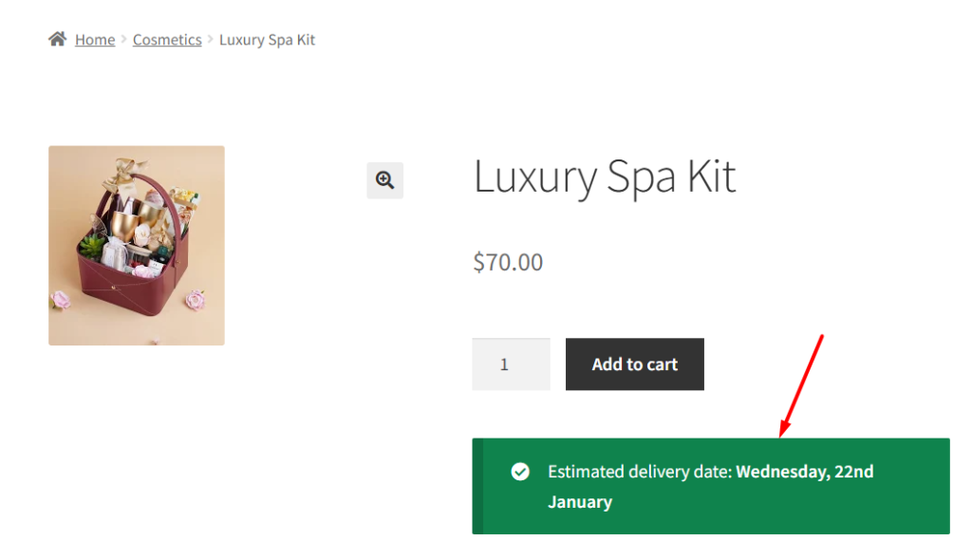This screenshot has height=560, width=972.
Task: Click dark green left edge of notice
Action: (477, 486)
